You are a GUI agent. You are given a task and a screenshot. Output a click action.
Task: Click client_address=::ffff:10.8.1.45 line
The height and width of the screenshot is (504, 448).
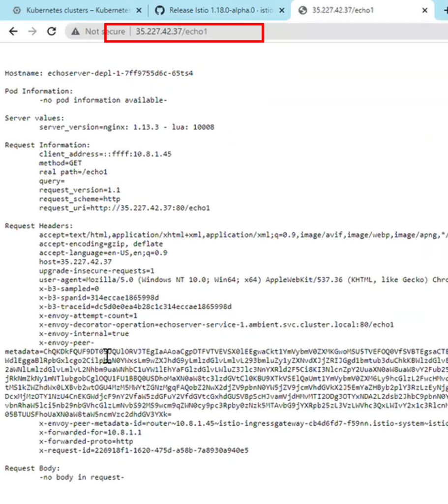(x=105, y=154)
